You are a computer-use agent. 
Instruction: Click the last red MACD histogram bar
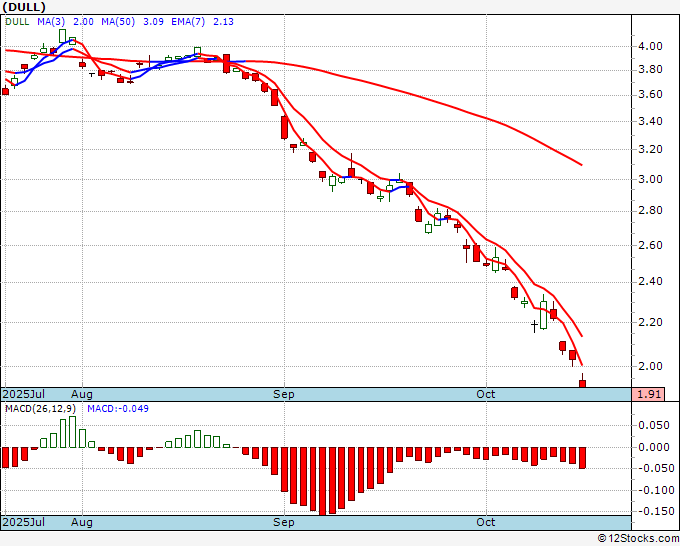coord(582,458)
